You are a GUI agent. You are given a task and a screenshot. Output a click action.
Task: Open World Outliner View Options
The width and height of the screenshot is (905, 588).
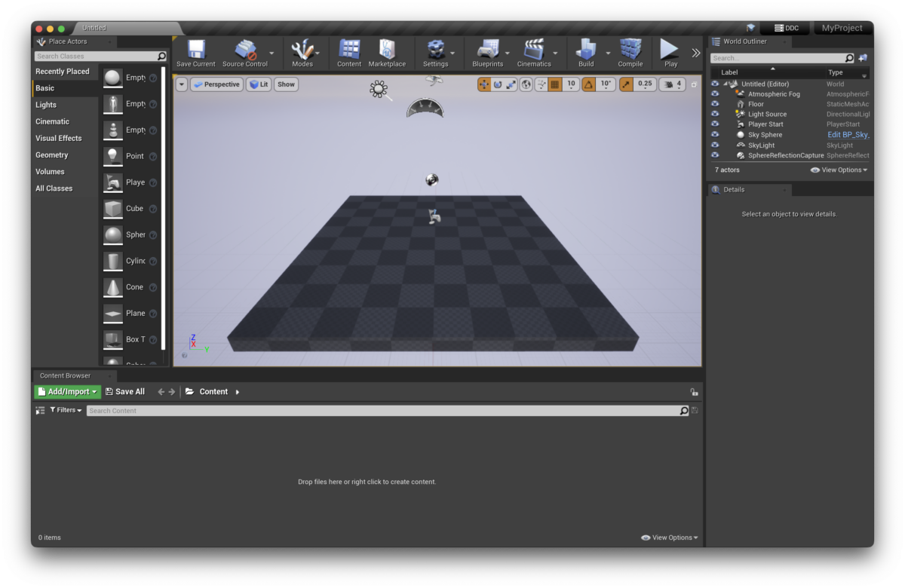click(x=839, y=170)
